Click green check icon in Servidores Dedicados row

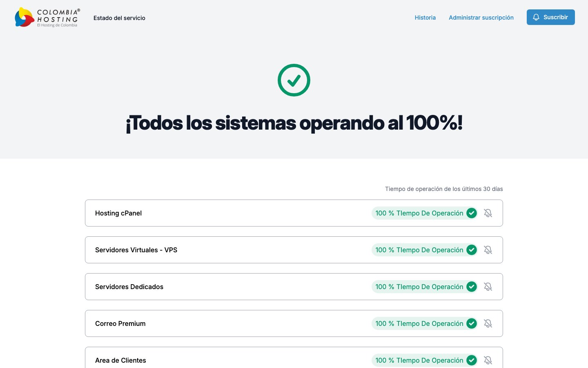click(472, 287)
